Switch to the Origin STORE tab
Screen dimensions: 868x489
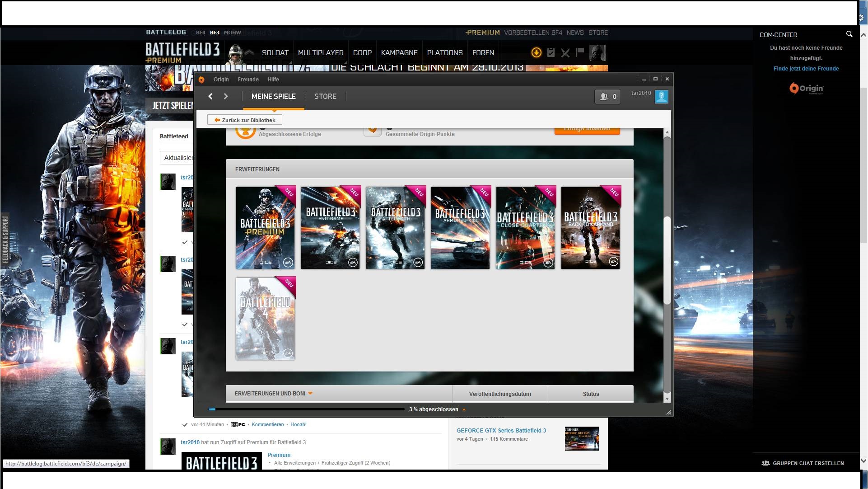pyautogui.click(x=325, y=96)
